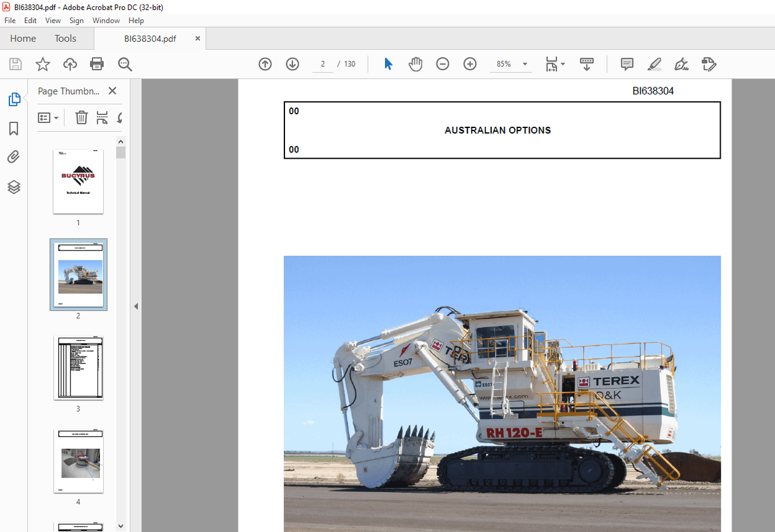775x532 pixels.
Task: Select the Highlight text tool
Action: [654, 64]
